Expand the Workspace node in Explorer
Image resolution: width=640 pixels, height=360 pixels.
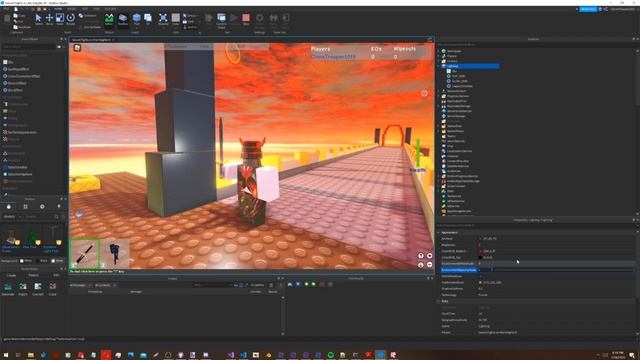click(x=439, y=51)
